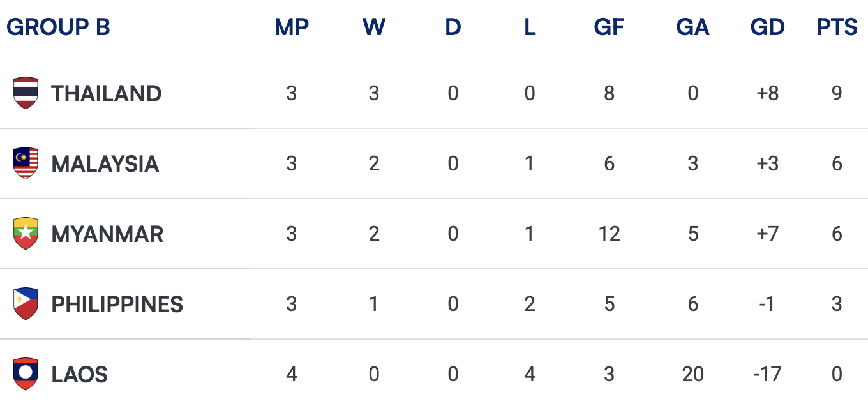This screenshot has width=868, height=406.
Task: Click the Myanmar flag icon
Action: click(26, 234)
